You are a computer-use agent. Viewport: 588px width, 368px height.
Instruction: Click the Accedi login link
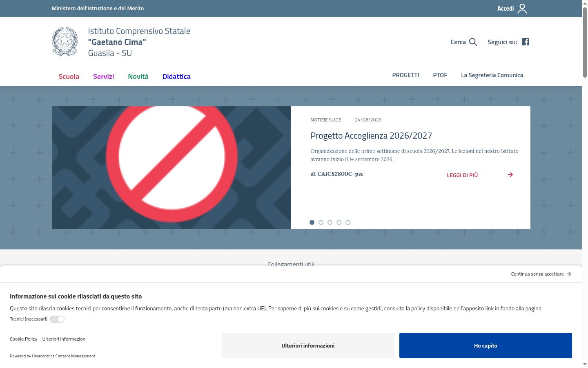click(506, 9)
